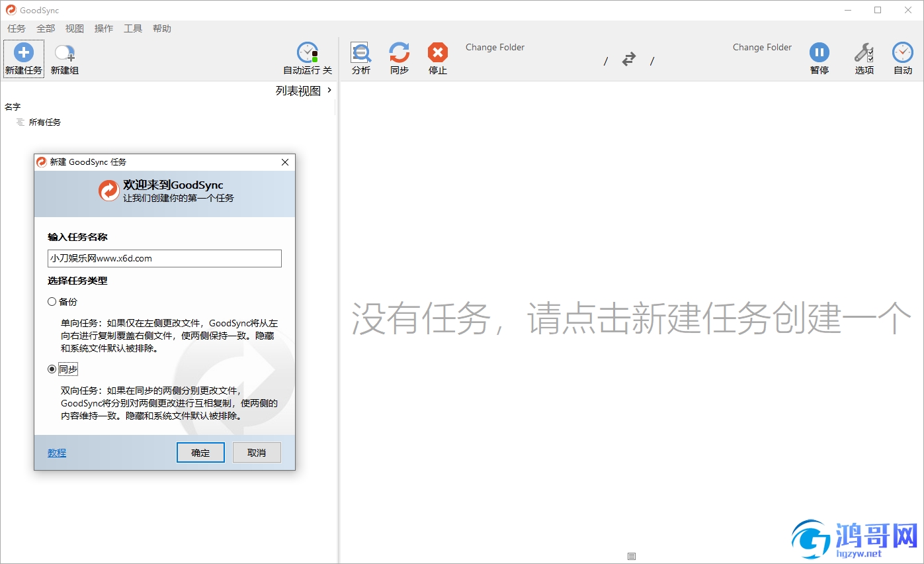This screenshot has width=924, height=564.
Task: Open the 视图 menu
Action: point(75,28)
